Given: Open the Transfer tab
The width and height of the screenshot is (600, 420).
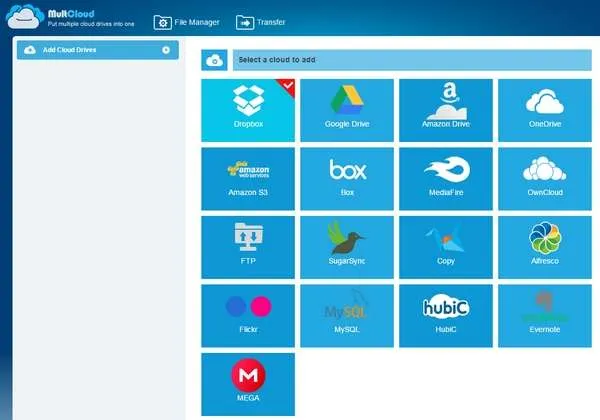Looking at the screenshot, I should pyautogui.click(x=261, y=22).
